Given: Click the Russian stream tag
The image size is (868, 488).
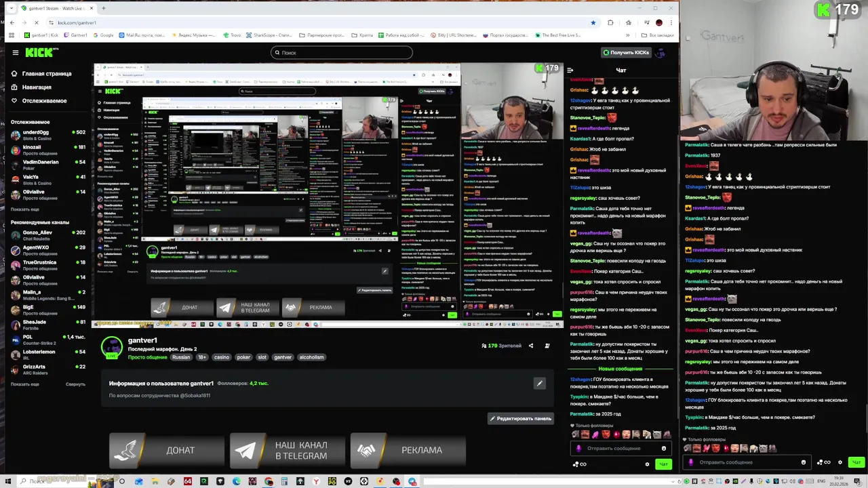Looking at the screenshot, I should (x=181, y=357).
